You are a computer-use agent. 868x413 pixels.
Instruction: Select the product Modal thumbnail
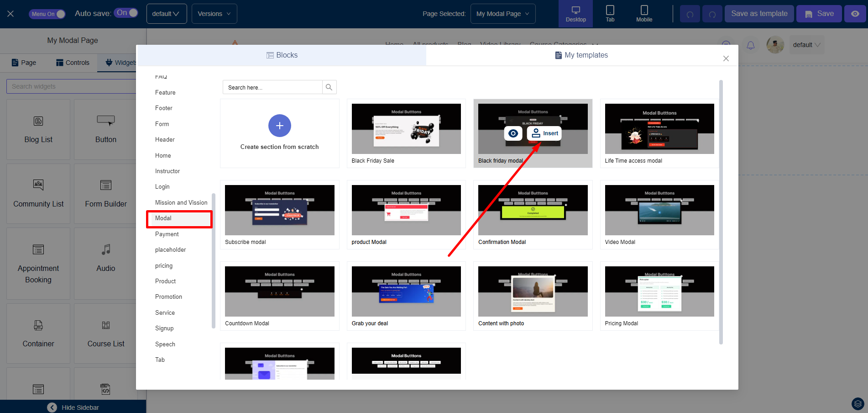pyautogui.click(x=406, y=210)
